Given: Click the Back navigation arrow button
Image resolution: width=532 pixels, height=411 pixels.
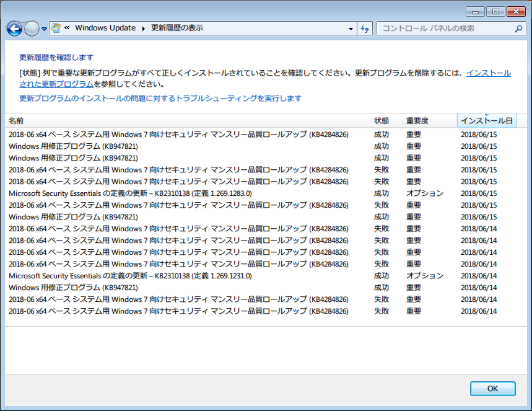Looking at the screenshot, I should click(14, 29).
